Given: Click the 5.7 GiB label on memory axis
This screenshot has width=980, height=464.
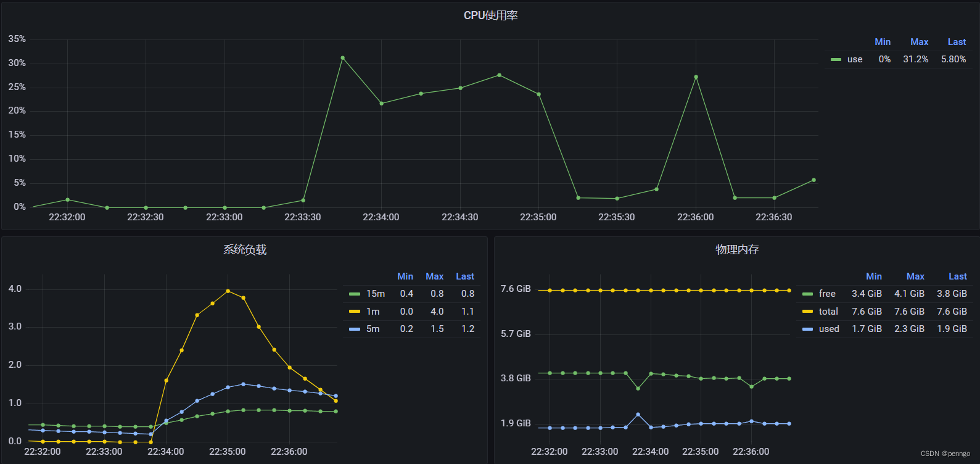Looking at the screenshot, I should [516, 334].
